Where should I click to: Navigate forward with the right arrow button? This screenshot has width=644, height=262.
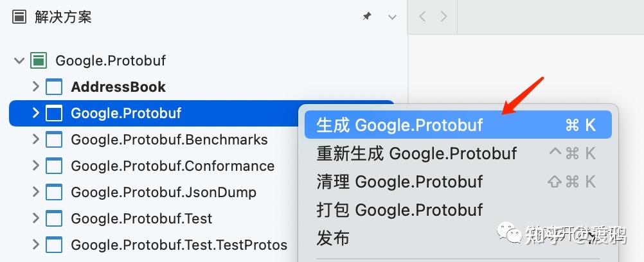click(443, 17)
